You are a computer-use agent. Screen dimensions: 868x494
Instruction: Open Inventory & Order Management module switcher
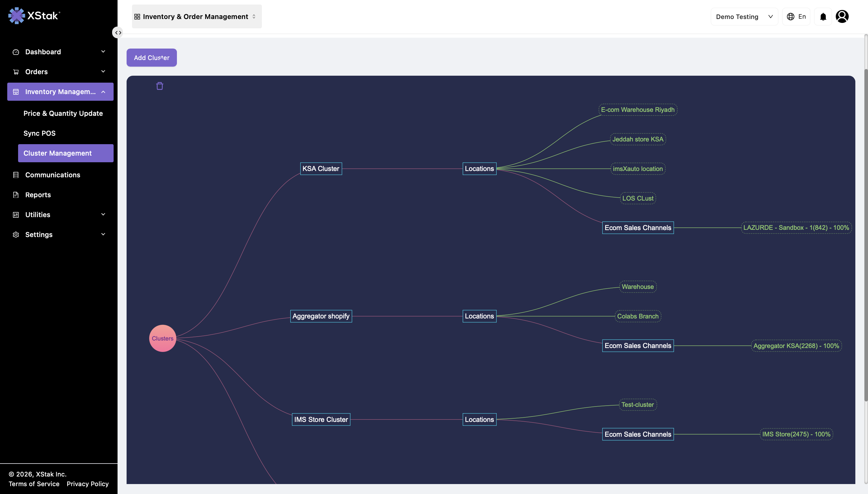(x=197, y=16)
